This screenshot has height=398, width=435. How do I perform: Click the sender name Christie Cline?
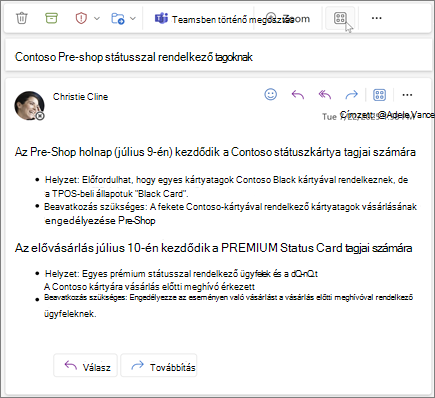click(x=80, y=97)
